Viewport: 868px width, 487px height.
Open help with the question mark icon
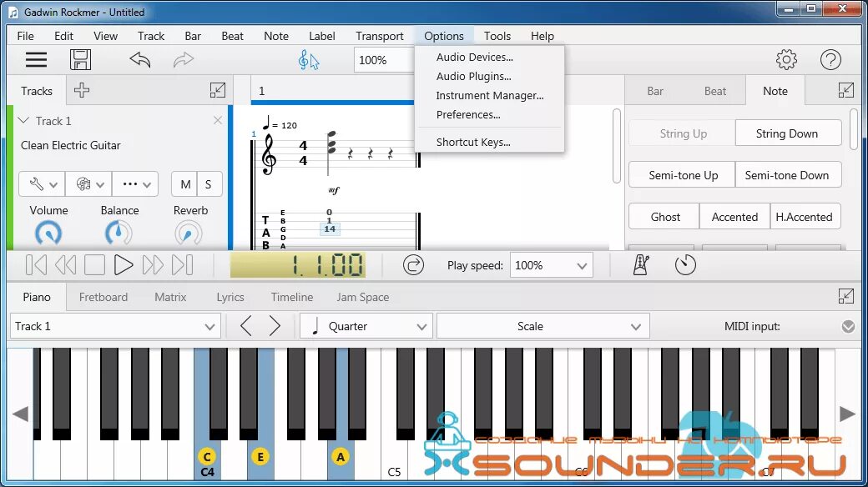tap(830, 59)
